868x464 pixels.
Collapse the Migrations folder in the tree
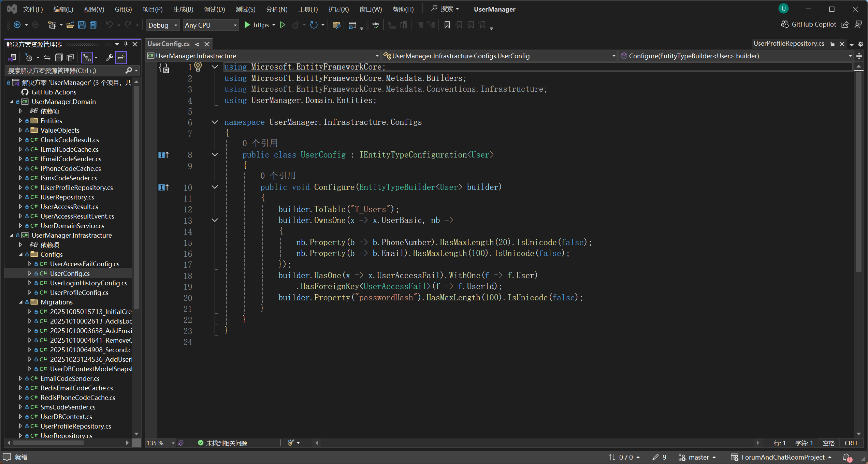point(21,302)
